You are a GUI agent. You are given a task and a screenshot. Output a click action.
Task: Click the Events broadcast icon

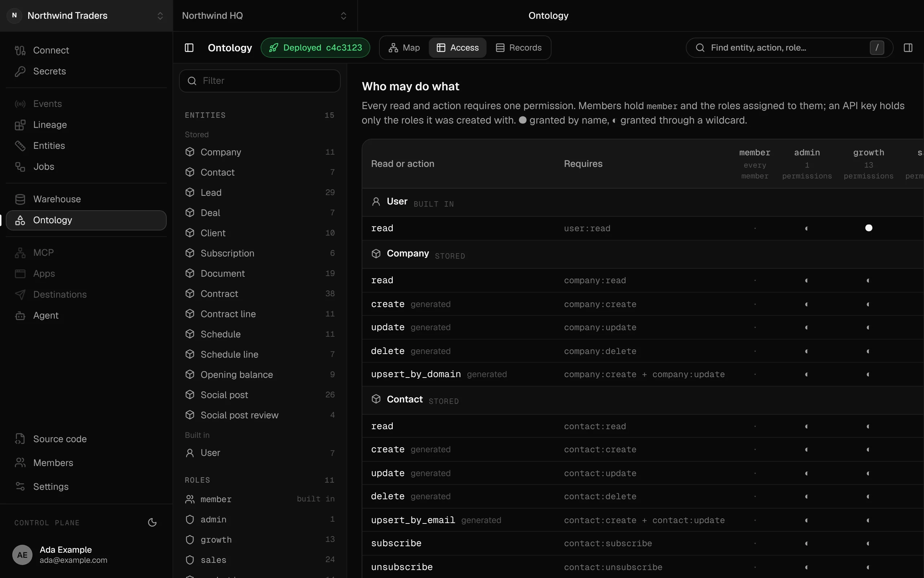coord(20,104)
